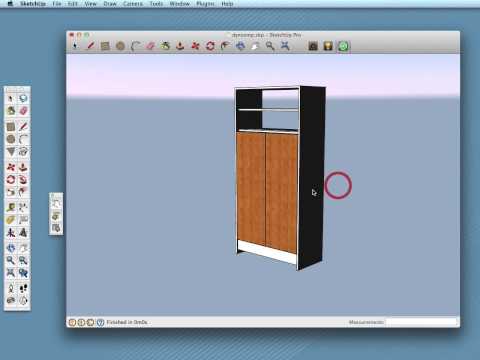Click the yellow toolbar icon beside green one
Screen dimensions: 480x360
[x=328, y=46]
